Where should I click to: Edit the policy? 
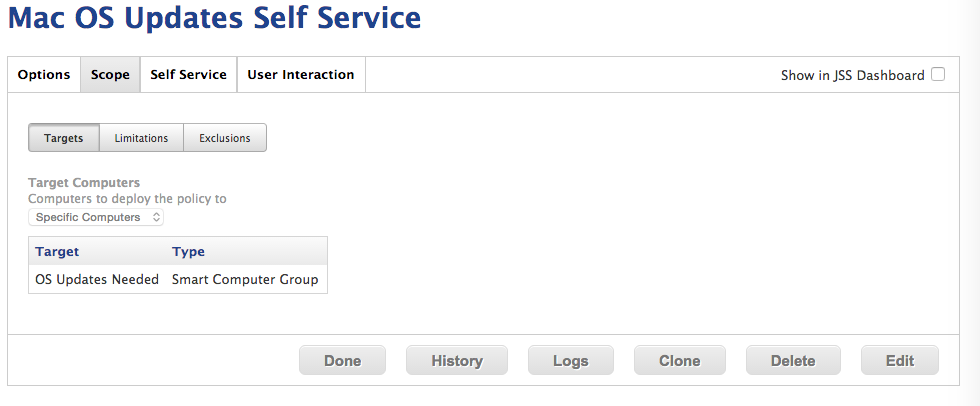click(900, 360)
